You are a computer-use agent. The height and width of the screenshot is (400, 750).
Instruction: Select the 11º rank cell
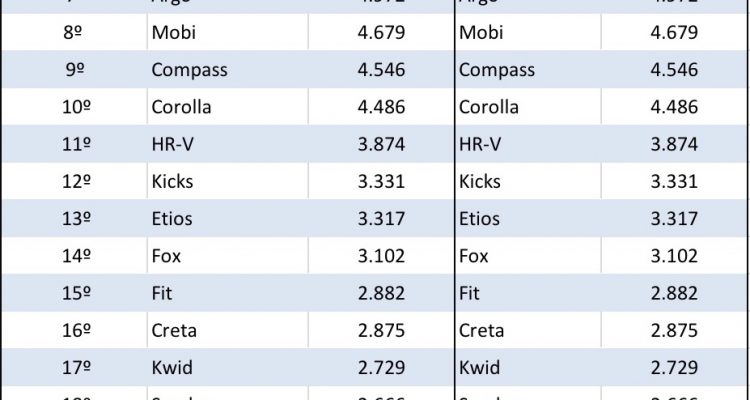click(72, 144)
